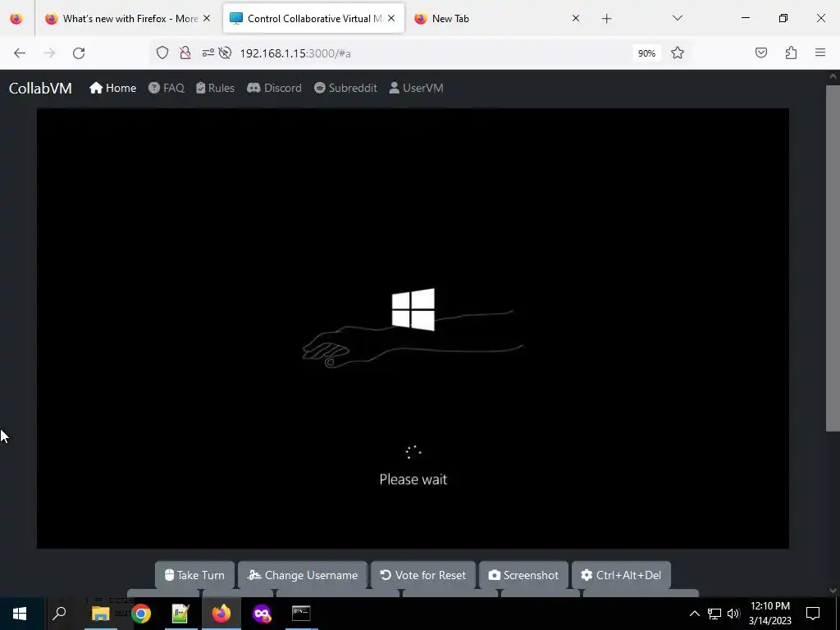Open File Explorer from the taskbar
Image resolution: width=840 pixels, height=630 pixels.
click(x=101, y=614)
